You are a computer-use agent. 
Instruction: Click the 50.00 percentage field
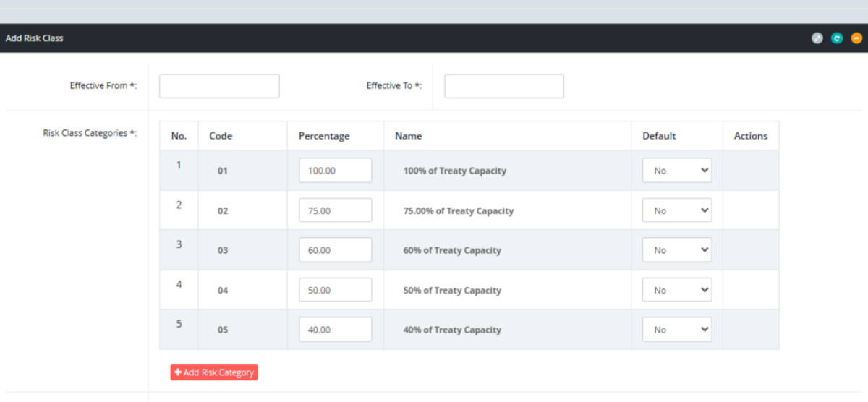pyautogui.click(x=335, y=290)
